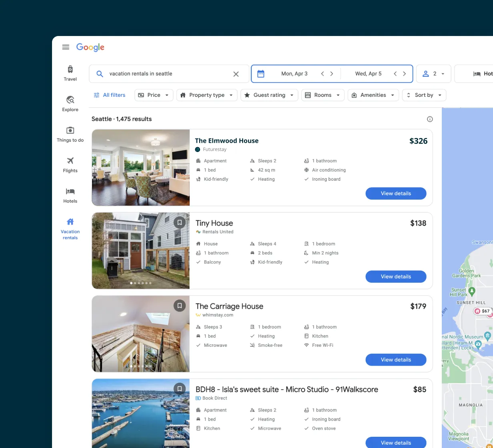Move check-out date one day earlier
The image size is (493, 448).
[x=395, y=74]
